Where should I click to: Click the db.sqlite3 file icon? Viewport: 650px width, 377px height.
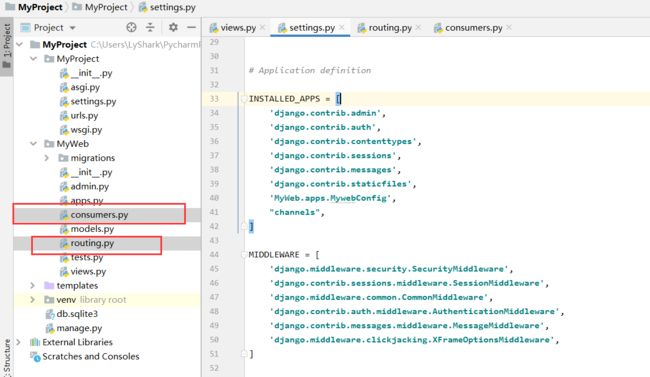coord(50,314)
